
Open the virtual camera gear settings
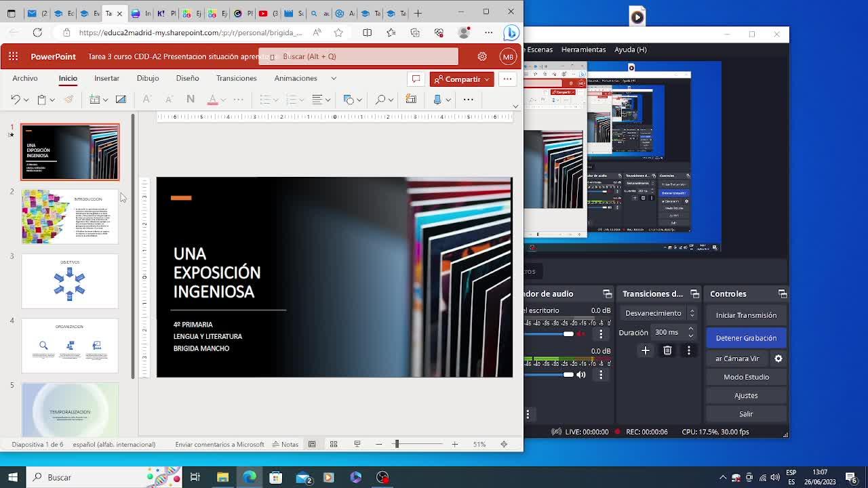(778, 359)
